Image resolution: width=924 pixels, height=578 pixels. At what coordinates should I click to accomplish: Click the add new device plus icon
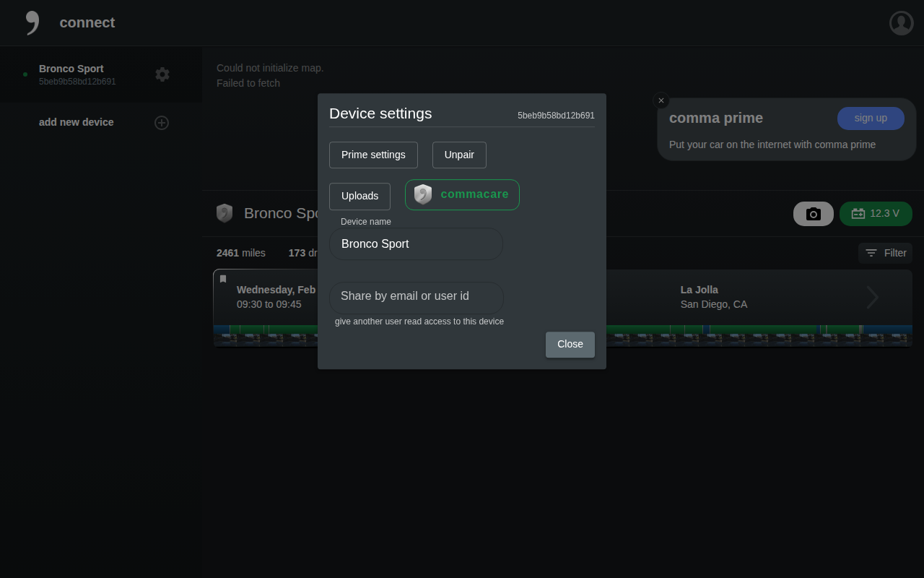[x=162, y=123]
